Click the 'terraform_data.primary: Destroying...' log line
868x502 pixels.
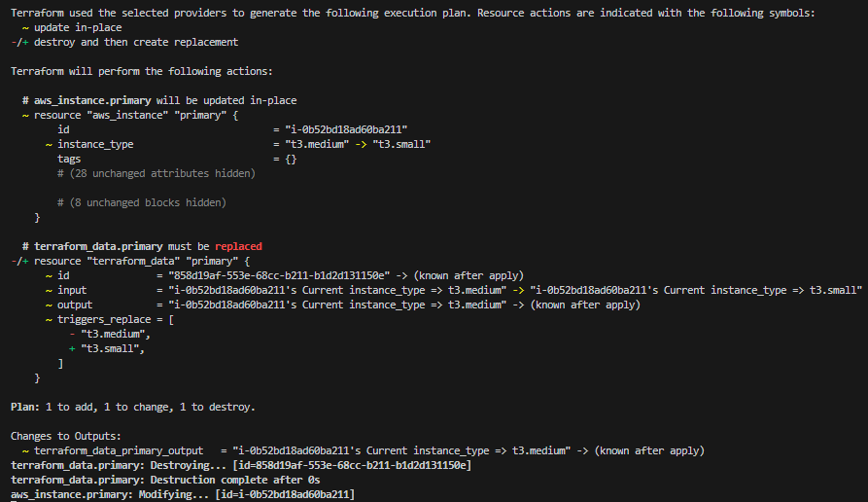[x=241, y=465]
